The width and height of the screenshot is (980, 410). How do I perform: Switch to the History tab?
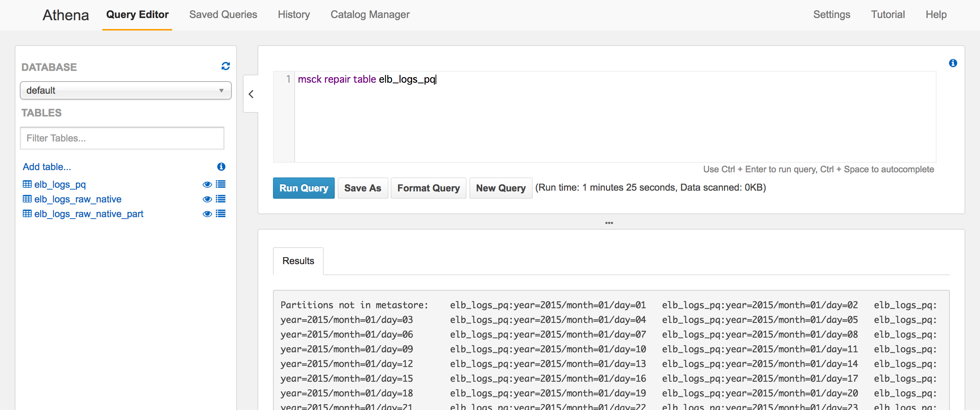(x=293, y=14)
